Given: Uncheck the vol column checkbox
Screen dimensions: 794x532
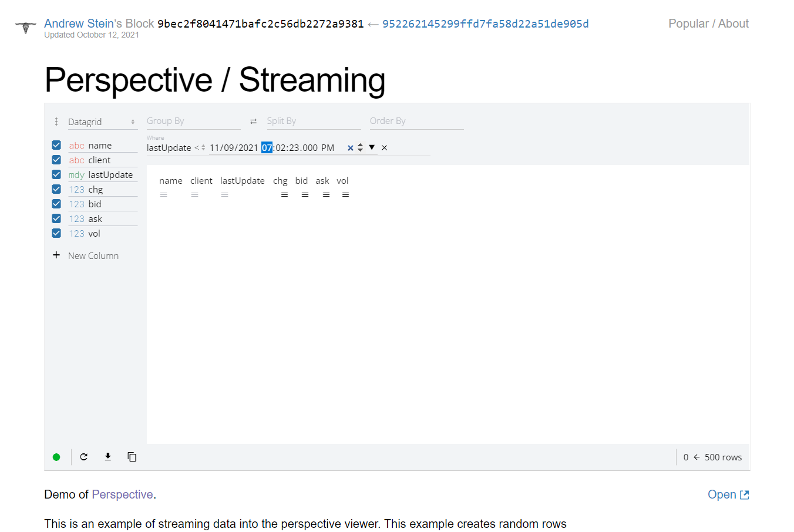Looking at the screenshot, I should coord(56,233).
